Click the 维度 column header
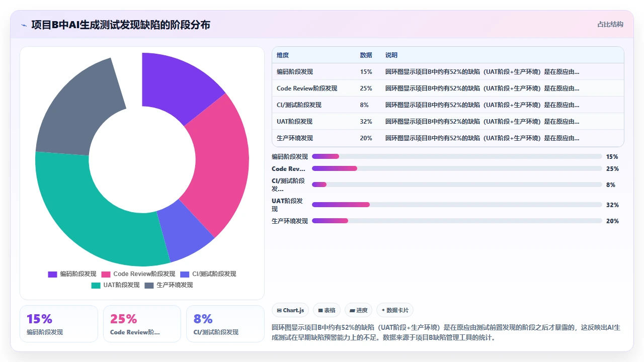Screen dimensions: 644x362 click(283, 55)
